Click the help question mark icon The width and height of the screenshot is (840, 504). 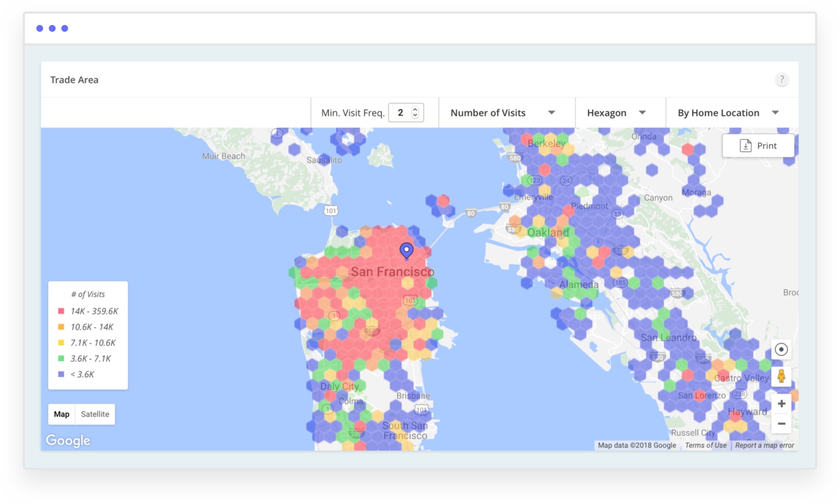[x=782, y=79]
